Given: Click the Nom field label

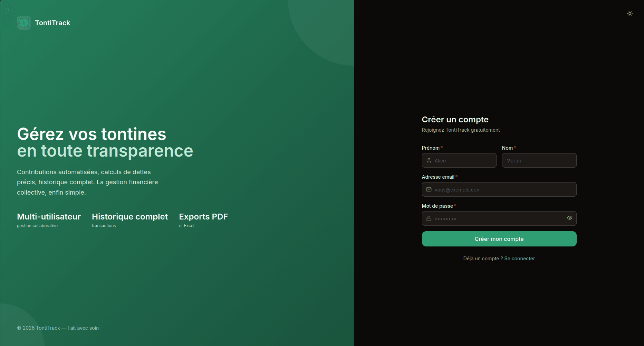Looking at the screenshot, I should pyautogui.click(x=507, y=148).
